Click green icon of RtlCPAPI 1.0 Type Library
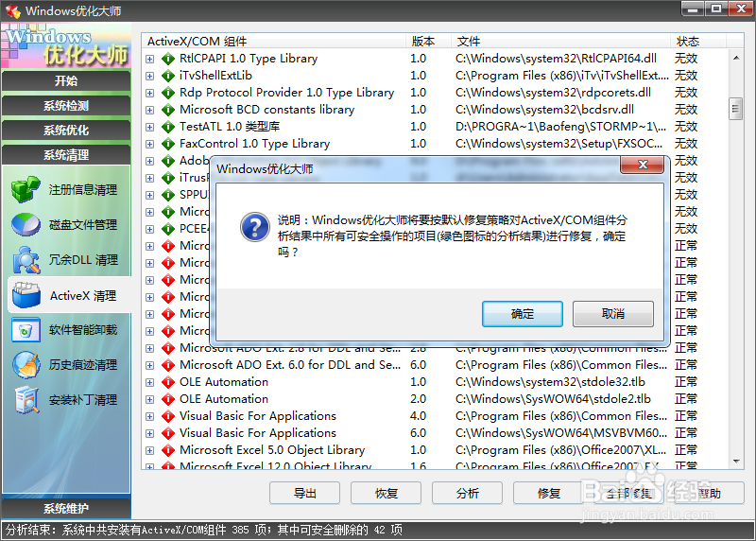The width and height of the screenshot is (756, 541). click(168, 59)
